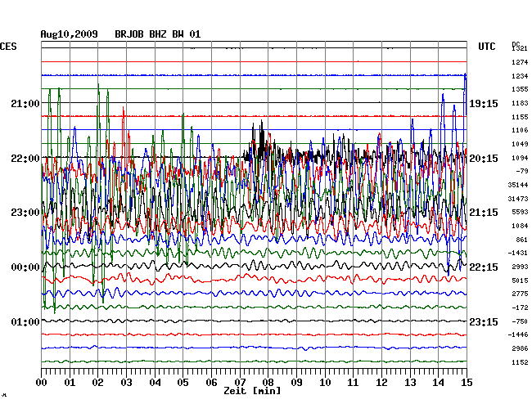The height and width of the screenshot is (404, 532).
Task: Click minute 15 on the time axis
Action: pos(467,383)
